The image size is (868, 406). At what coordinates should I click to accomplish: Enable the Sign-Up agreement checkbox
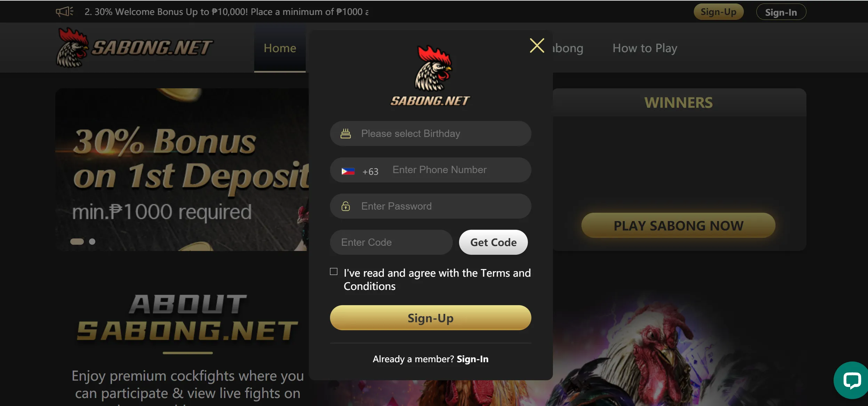pos(334,271)
